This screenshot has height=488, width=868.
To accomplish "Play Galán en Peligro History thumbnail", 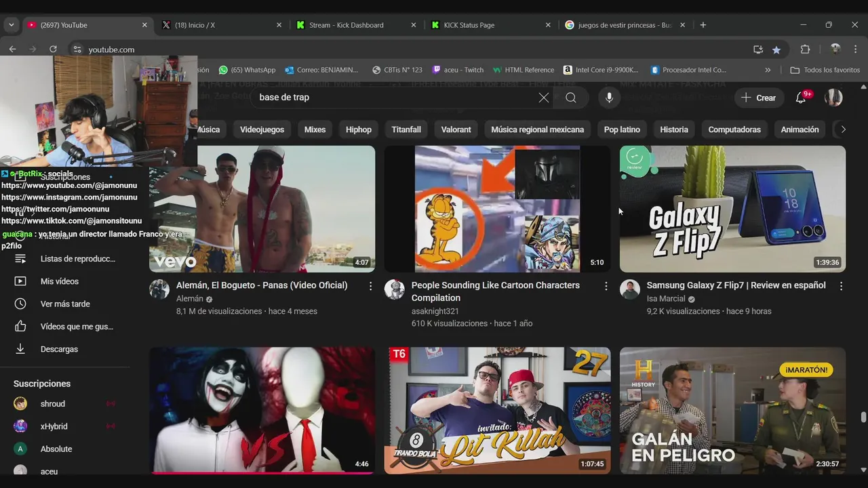I will coord(732,411).
